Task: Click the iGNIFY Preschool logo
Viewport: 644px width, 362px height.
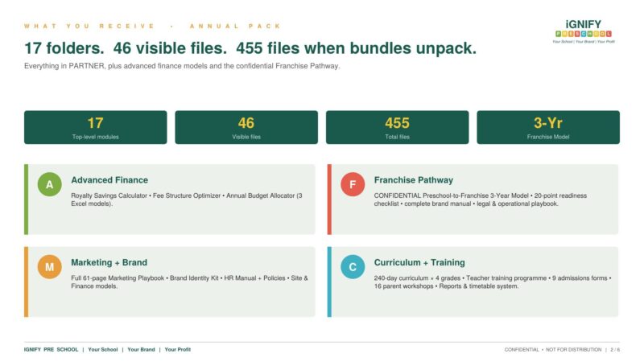Action: [x=583, y=31]
